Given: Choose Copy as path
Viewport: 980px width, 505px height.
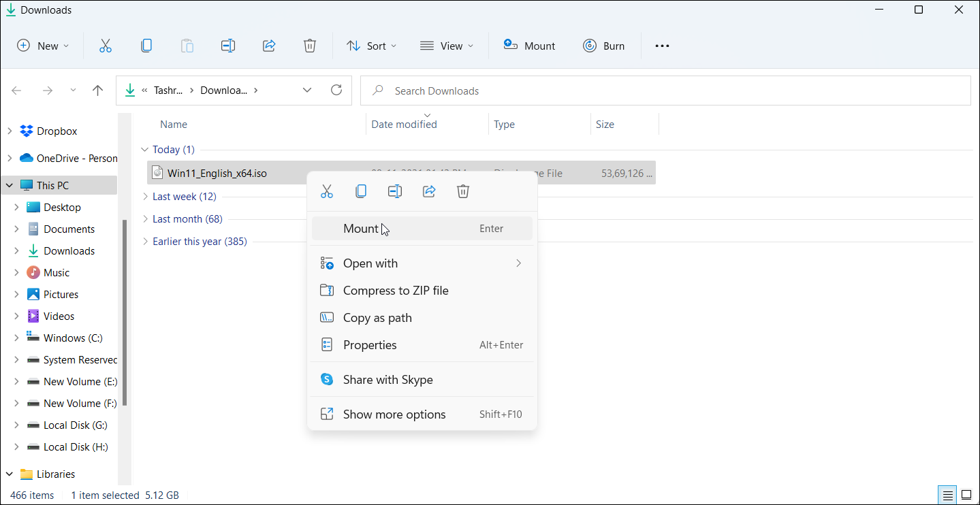Looking at the screenshot, I should [x=422, y=318].
